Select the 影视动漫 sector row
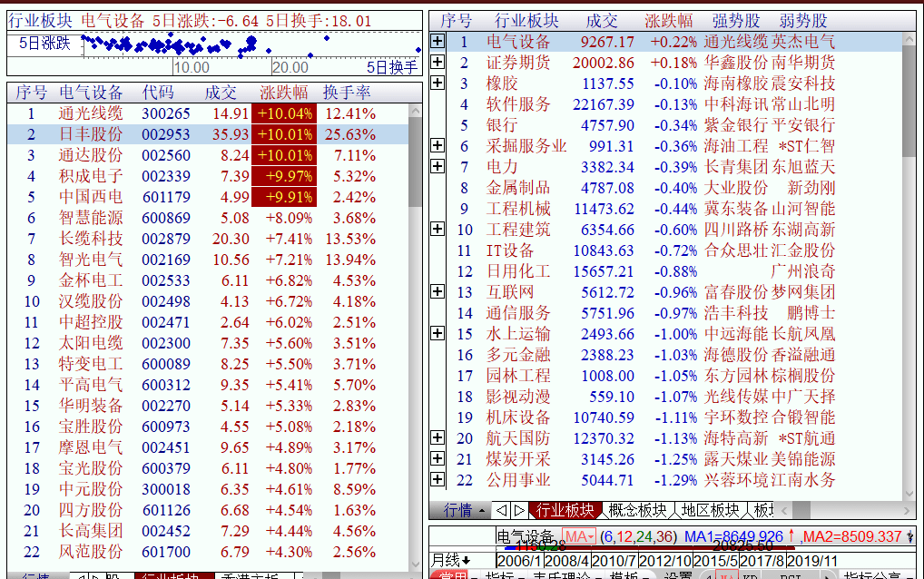 coord(674,397)
